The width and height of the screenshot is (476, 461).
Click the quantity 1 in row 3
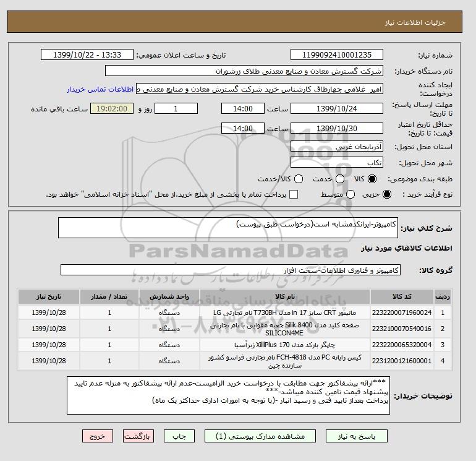[x=109, y=345]
